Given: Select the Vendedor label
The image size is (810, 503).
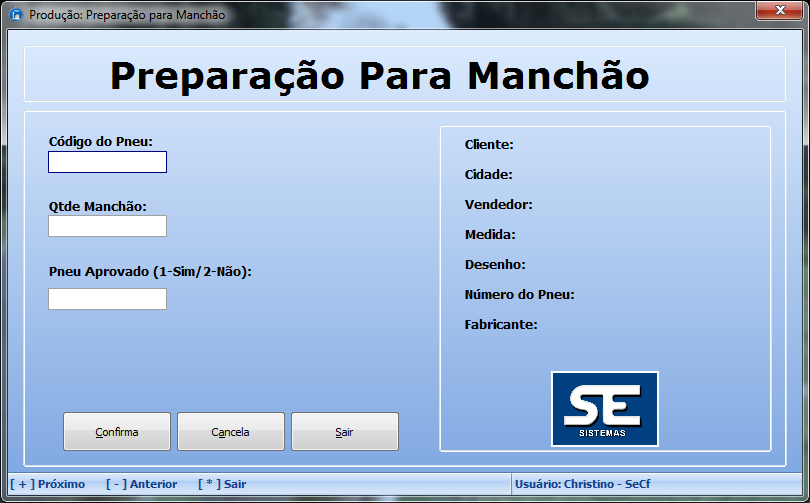Looking at the screenshot, I should 498,205.
